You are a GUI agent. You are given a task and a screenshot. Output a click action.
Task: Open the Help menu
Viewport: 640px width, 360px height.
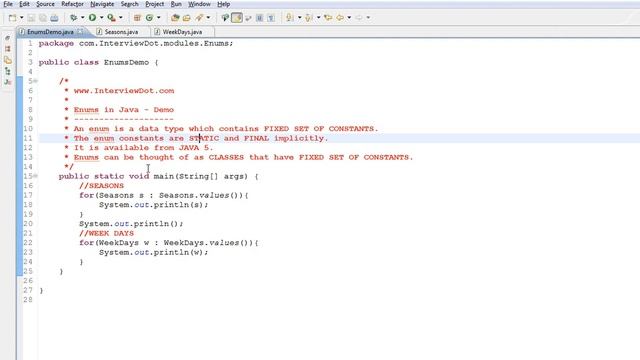point(223,4)
